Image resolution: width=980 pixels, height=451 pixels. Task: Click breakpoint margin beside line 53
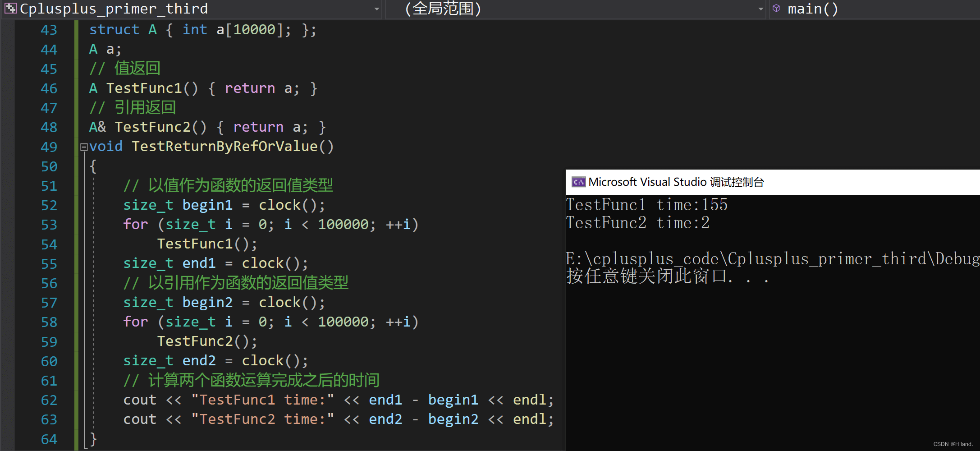coord(7,225)
